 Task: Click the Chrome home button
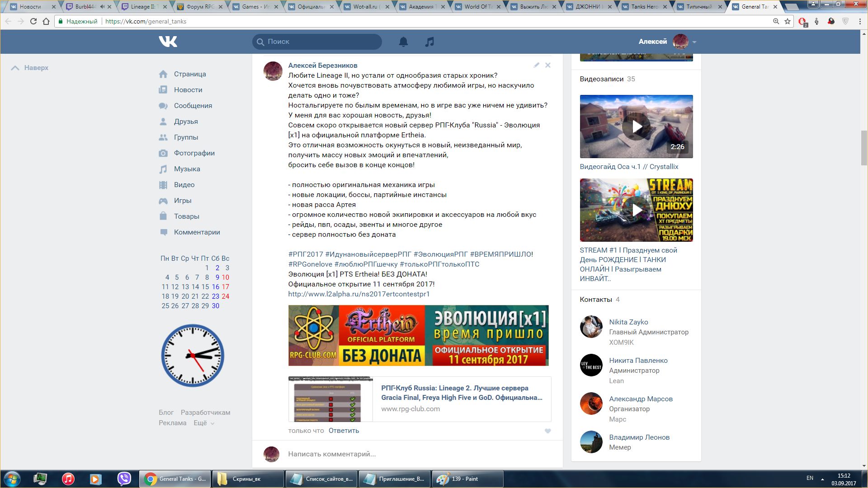point(46,21)
